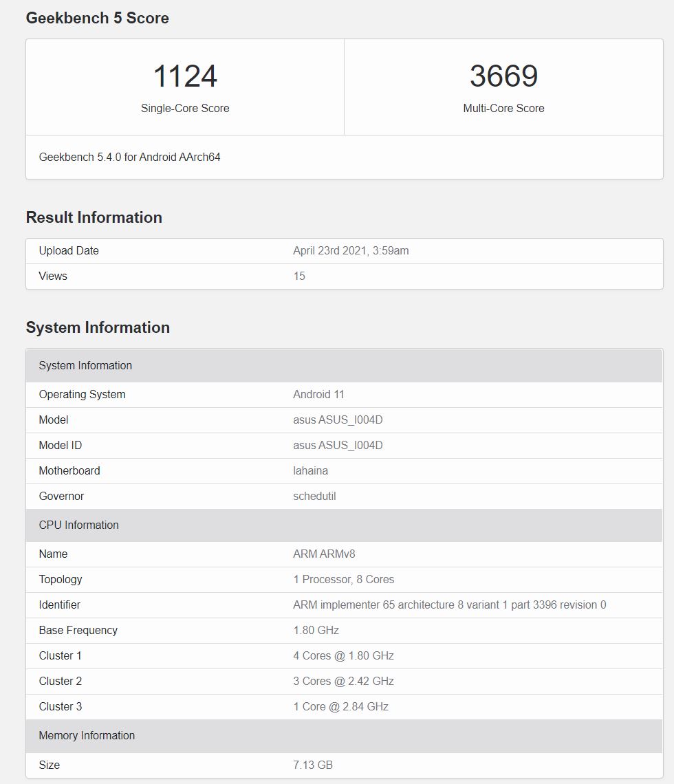
Task: Click the Governor label
Action: point(61,497)
